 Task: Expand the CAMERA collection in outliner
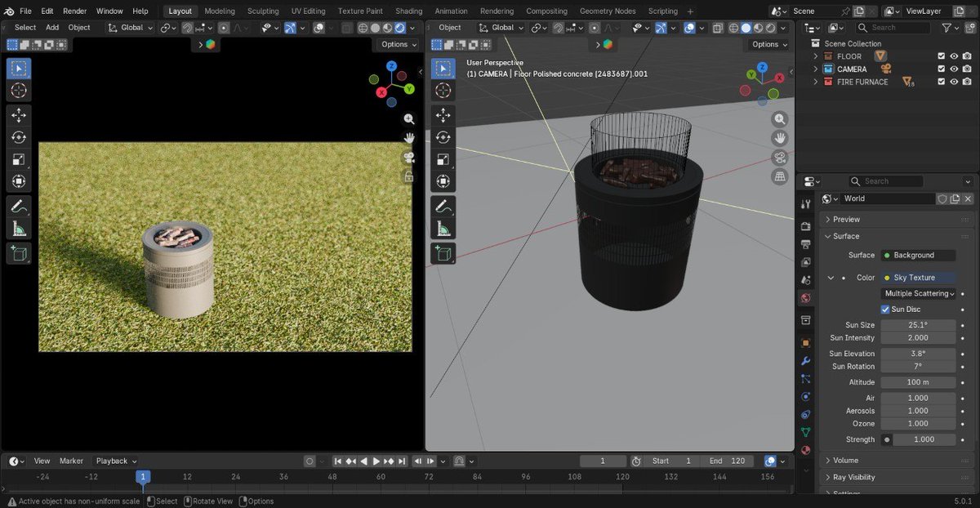pyautogui.click(x=815, y=69)
